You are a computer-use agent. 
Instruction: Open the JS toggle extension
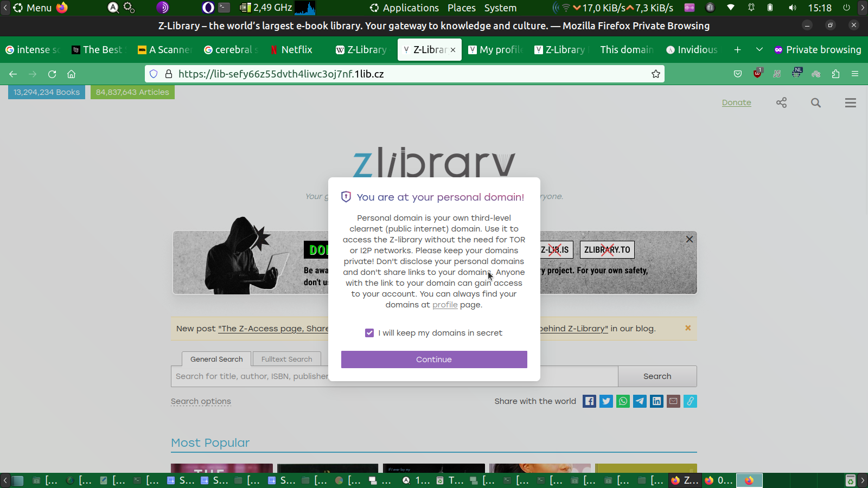point(777,74)
